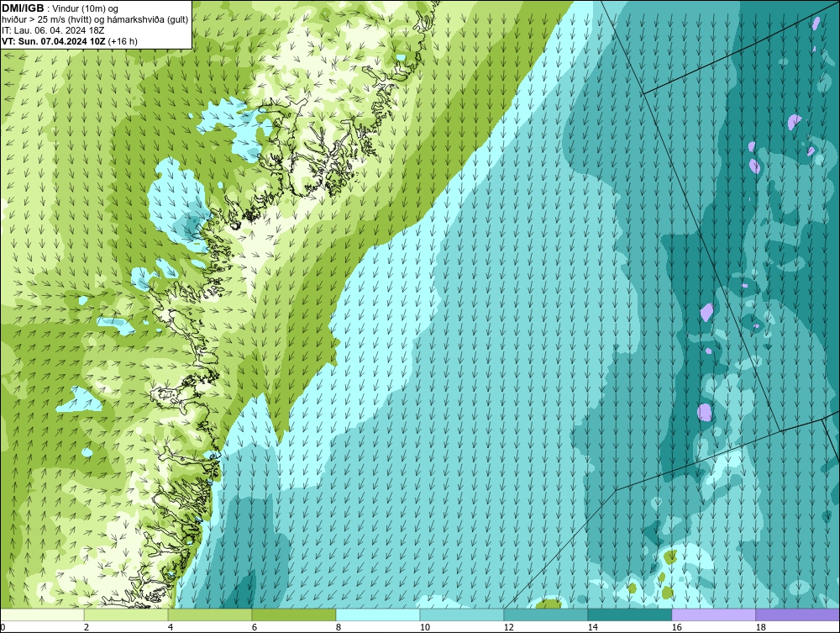Click the legend label '8'
840x633 pixels.
point(338,627)
